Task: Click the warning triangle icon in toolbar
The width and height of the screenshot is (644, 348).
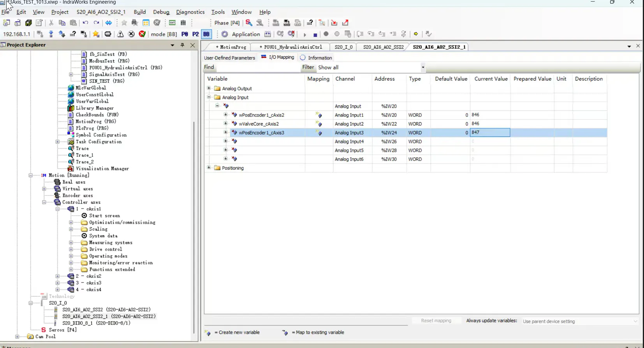Action: pos(120,34)
